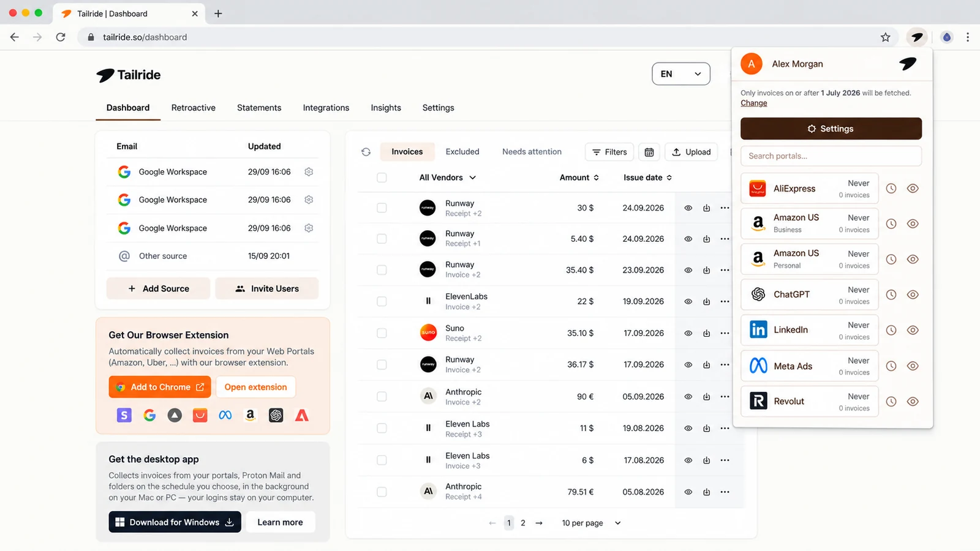Click the Search portals input field
This screenshot has width=980, height=551.
click(831, 156)
